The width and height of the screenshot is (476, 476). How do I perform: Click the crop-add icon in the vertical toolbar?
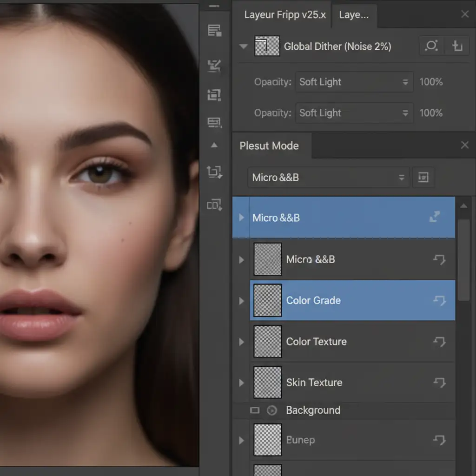214,172
